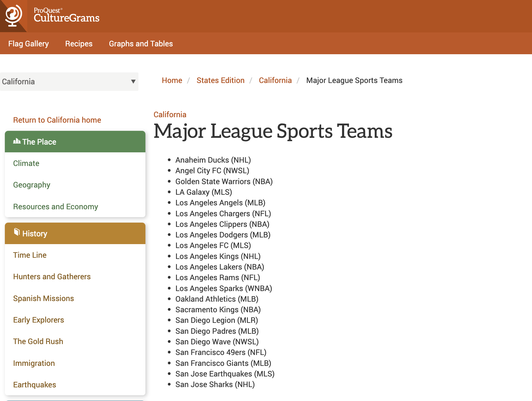Click San Francisco Giants (MLB) list item
This screenshot has width=532, height=401.
tap(224, 363)
